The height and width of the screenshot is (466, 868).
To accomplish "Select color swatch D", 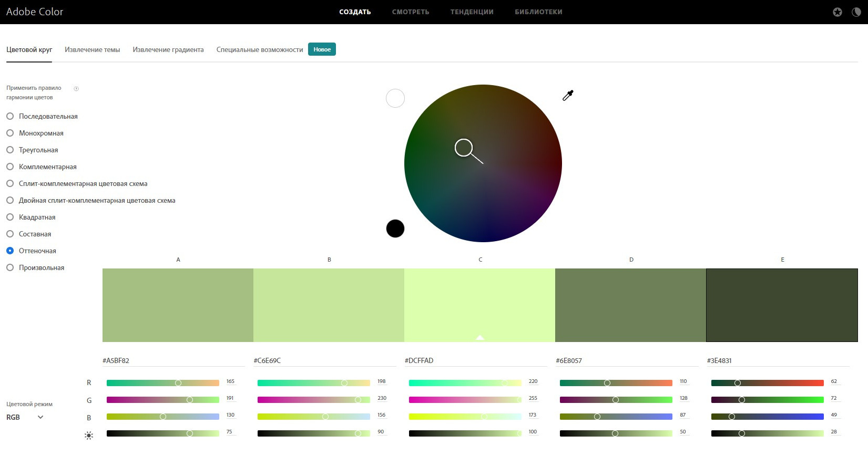I will (630, 305).
